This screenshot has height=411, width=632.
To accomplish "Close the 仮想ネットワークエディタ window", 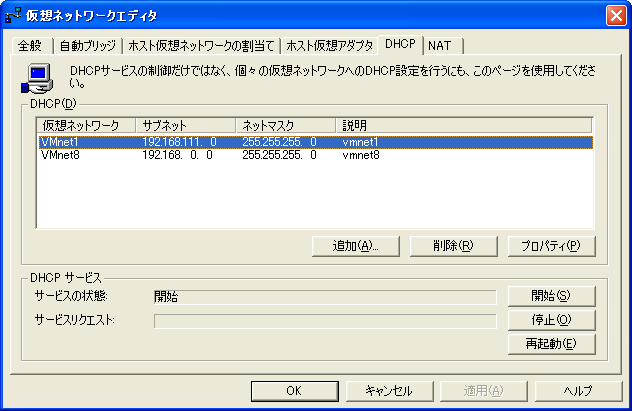I will click(616, 15).
